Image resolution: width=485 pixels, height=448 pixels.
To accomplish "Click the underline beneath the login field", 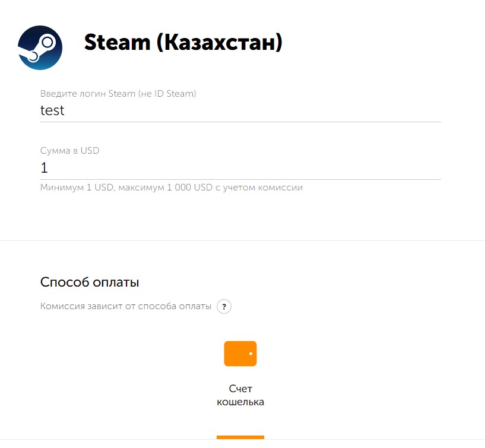I will (240, 122).
